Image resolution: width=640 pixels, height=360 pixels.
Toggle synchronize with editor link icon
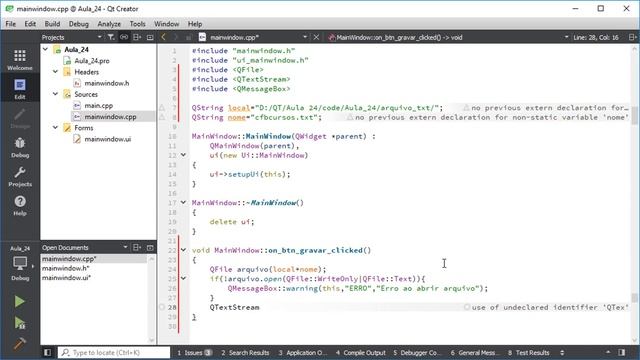[x=124, y=37]
